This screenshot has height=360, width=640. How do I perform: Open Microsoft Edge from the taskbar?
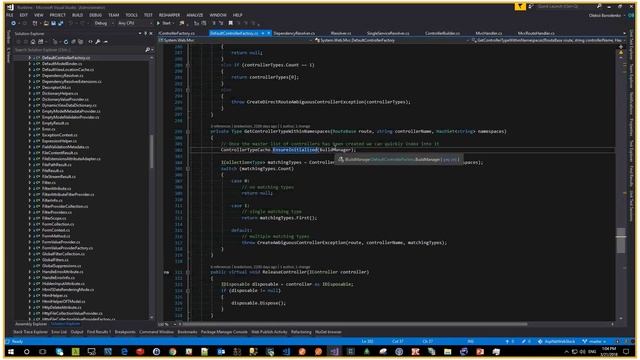click(124, 351)
